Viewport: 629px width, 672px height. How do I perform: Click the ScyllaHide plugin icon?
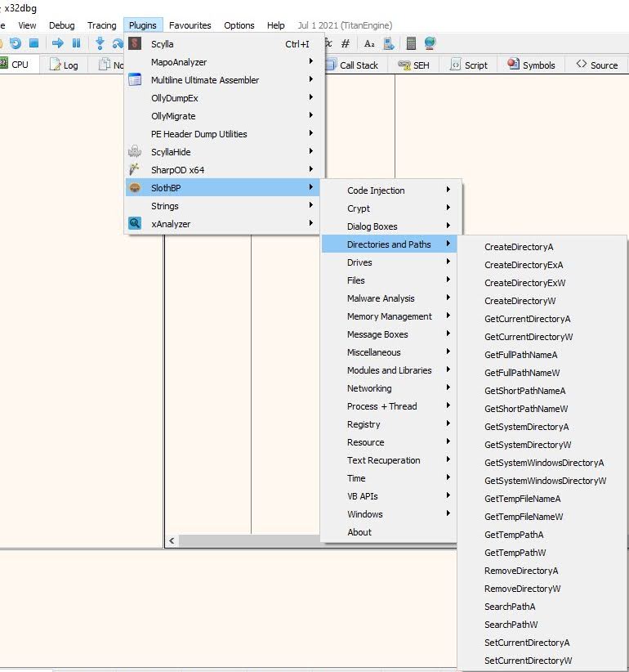(x=135, y=151)
